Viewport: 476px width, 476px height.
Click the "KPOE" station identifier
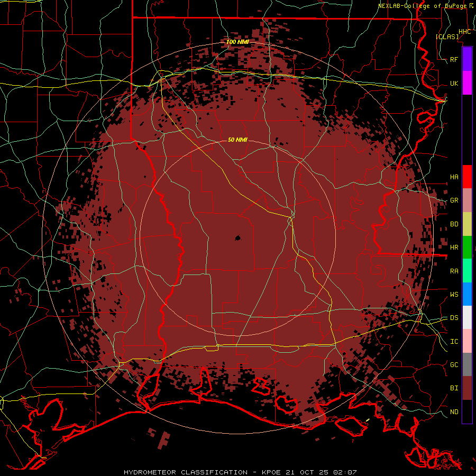pyautogui.click(x=272, y=472)
